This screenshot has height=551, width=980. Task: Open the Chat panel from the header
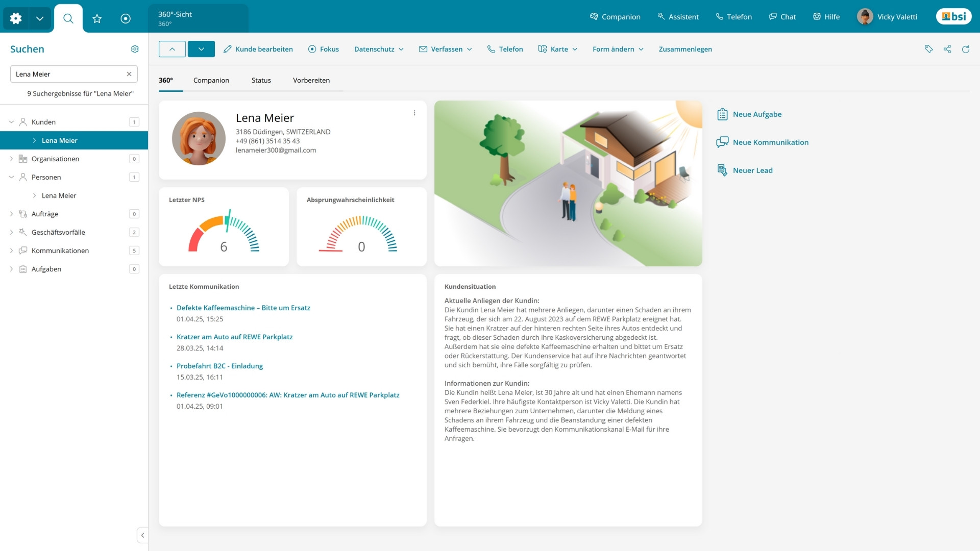(x=782, y=17)
